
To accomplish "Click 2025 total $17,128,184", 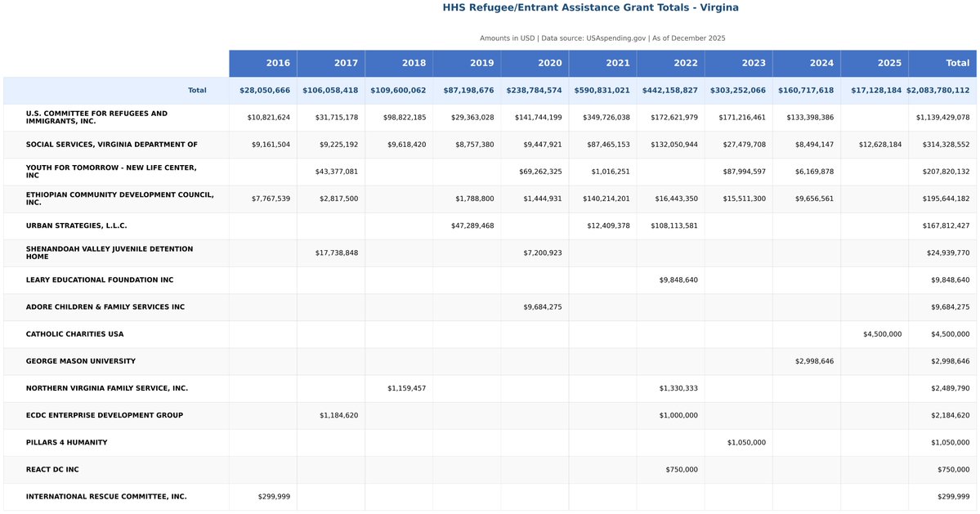I will click(876, 91).
